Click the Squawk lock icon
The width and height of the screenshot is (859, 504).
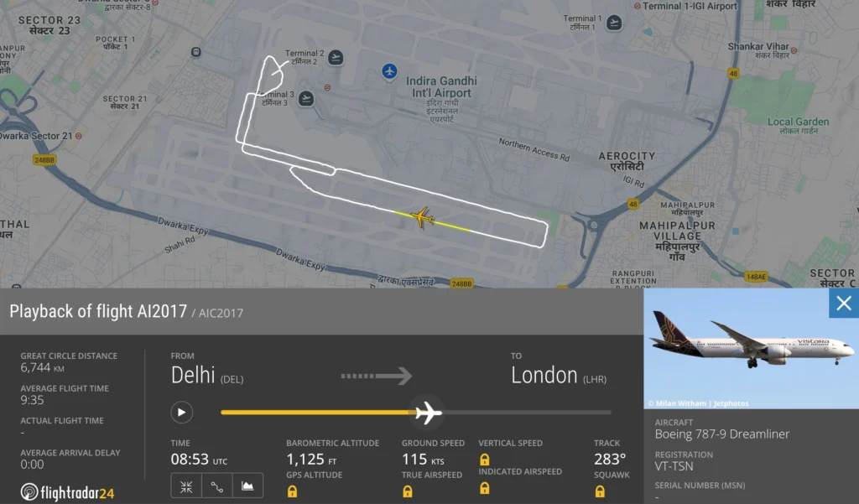pos(600,491)
